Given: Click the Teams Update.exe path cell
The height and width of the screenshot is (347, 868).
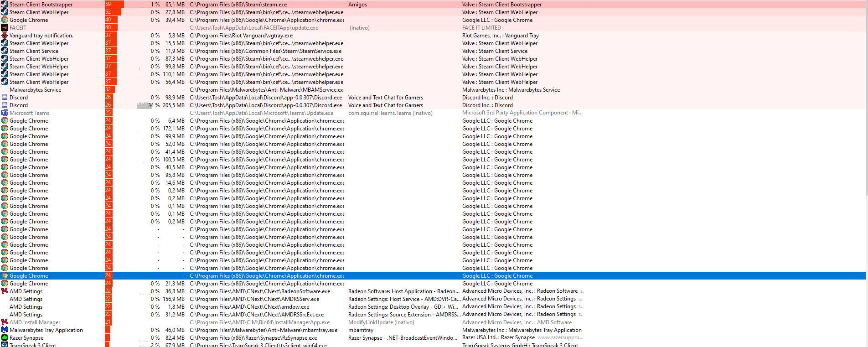Looking at the screenshot, I should click(x=261, y=113).
